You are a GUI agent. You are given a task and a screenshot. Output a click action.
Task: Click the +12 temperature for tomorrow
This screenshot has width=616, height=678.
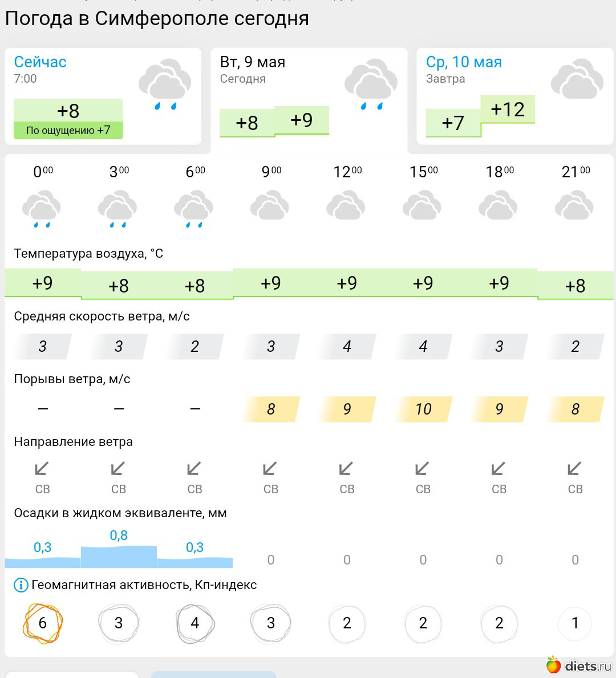507,109
